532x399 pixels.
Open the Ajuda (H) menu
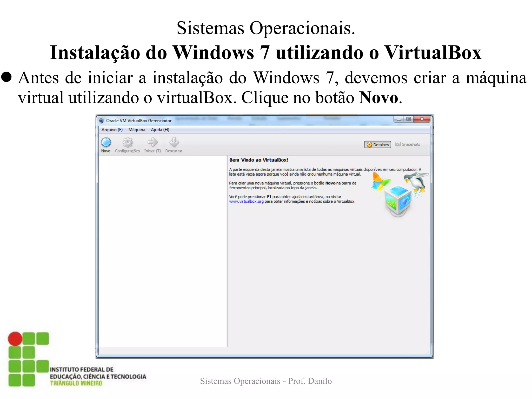(x=160, y=130)
